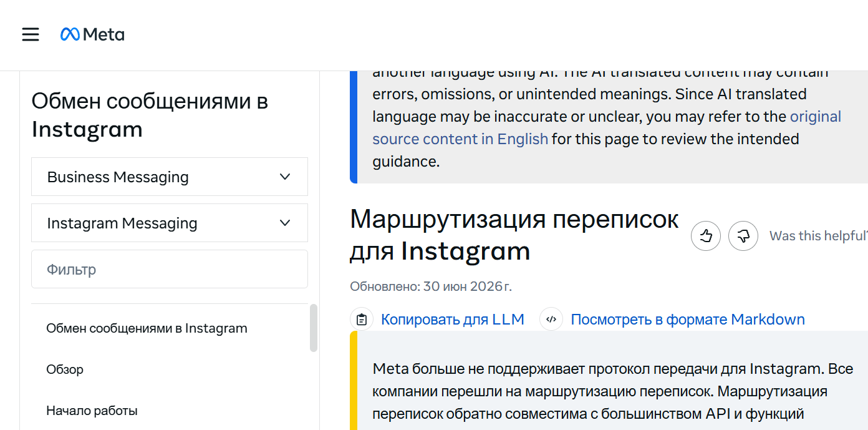
Task: Open Обмен сообщениями в Instagram sidebar item
Action: point(147,328)
